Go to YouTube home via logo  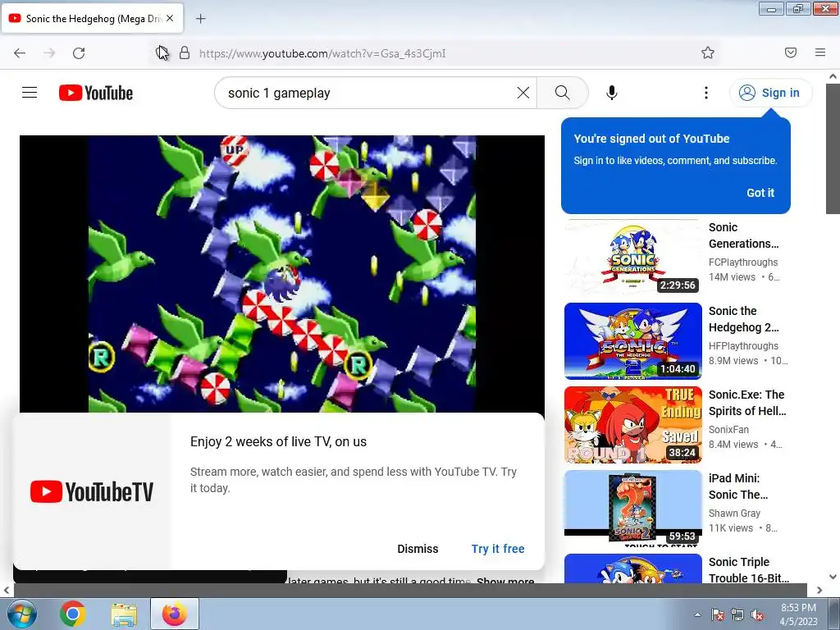[96, 93]
